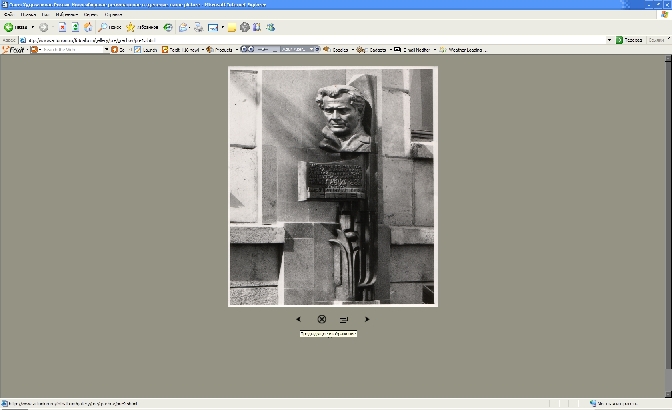
Task: Click the Messenger people toolbar icon
Action: 270,27
